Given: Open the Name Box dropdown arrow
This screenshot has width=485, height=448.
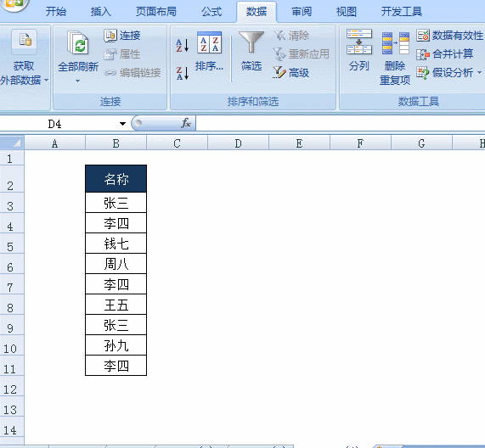Looking at the screenshot, I should 123,124.
